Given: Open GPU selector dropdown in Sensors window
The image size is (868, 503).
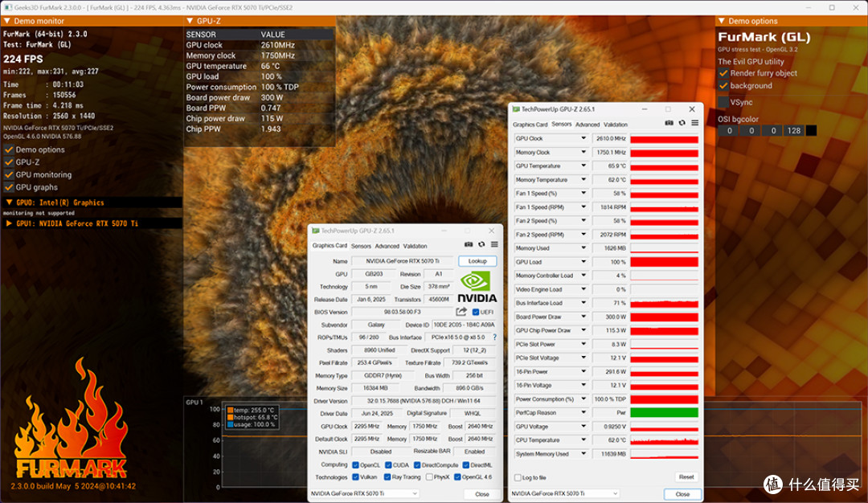Looking at the screenshot, I should click(565, 493).
